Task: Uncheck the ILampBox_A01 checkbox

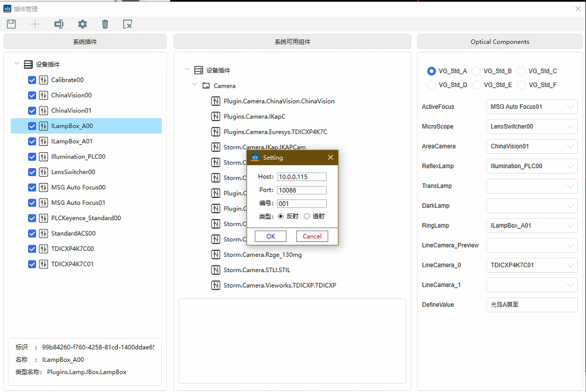Action: click(32, 141)
